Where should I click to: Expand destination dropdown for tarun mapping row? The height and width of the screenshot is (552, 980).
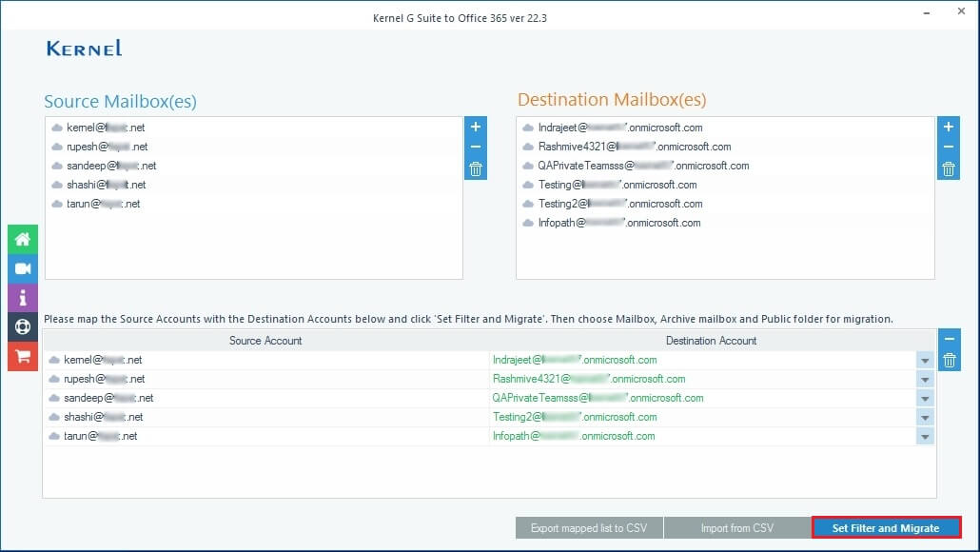925,436
